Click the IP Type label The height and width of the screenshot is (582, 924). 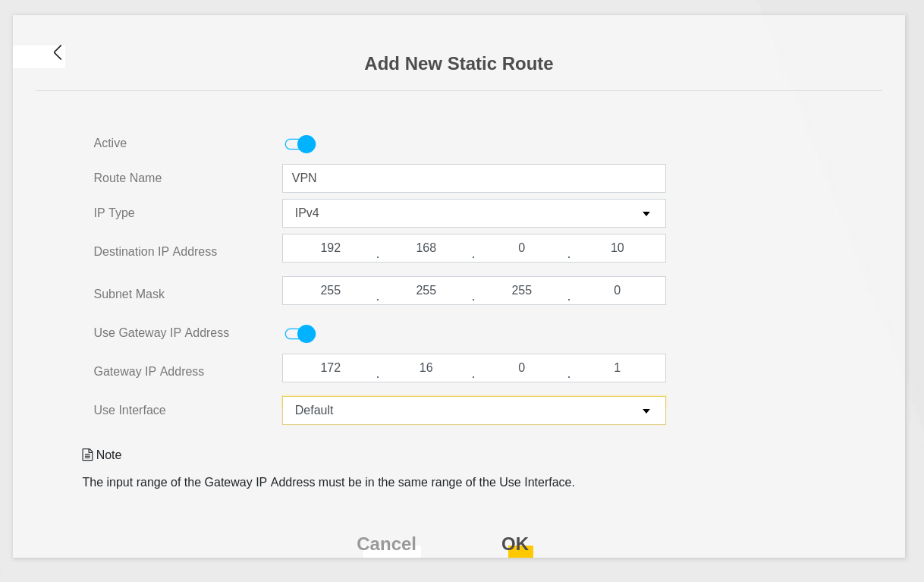point(114,213)
